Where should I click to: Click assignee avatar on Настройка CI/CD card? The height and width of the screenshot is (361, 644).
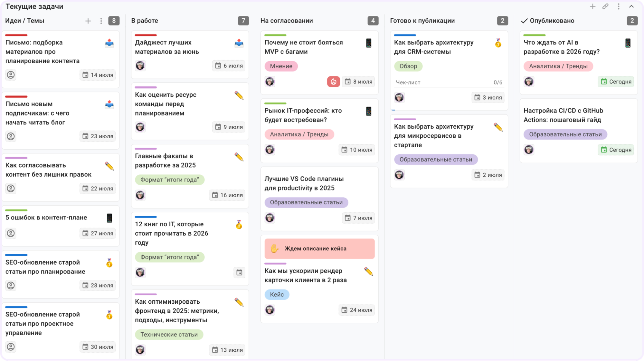(529, 150)
